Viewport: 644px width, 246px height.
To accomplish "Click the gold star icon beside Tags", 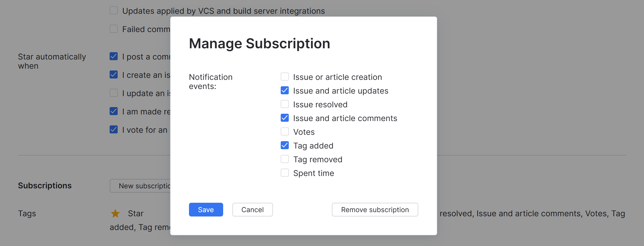I will coord(115,213).
